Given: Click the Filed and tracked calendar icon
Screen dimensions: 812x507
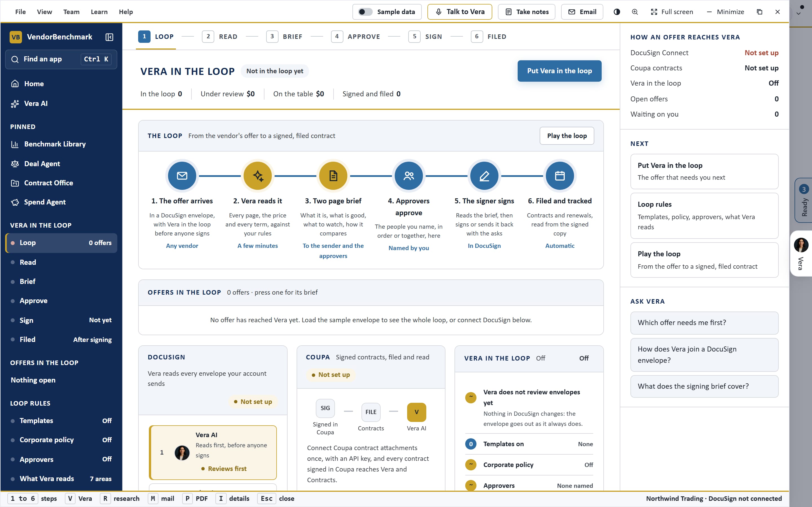Looking at the screenshot, I should click(x=560, y=176).
